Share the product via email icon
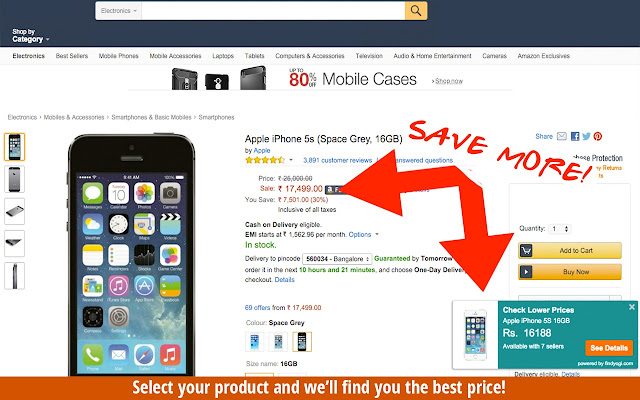The width and height of the screenshot is (640, 400). 562,136
